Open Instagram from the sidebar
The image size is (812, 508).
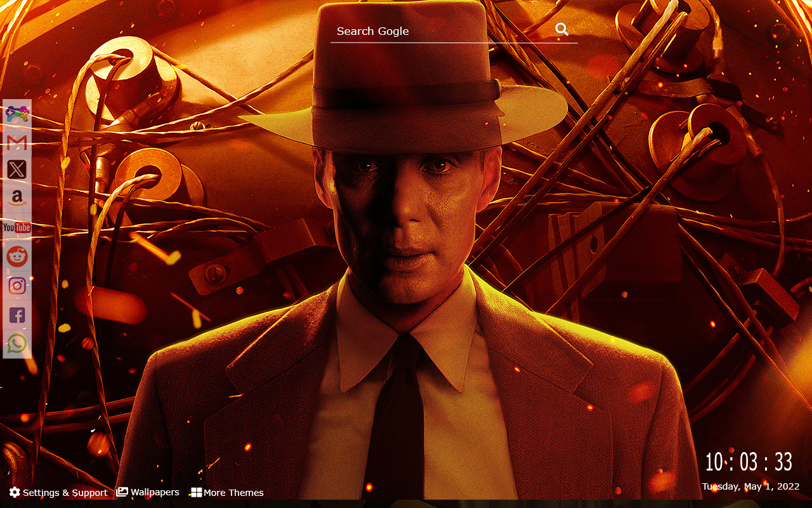pos(16,284)
